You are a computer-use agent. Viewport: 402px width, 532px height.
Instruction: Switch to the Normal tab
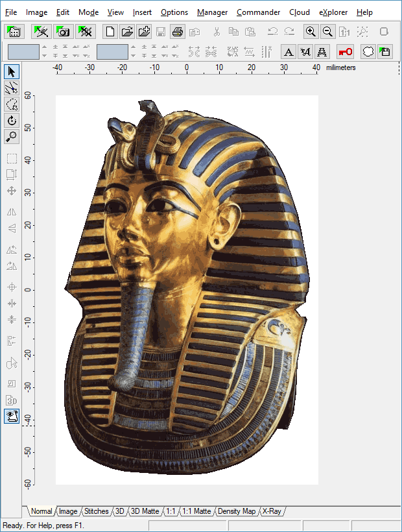coord(41,511)
